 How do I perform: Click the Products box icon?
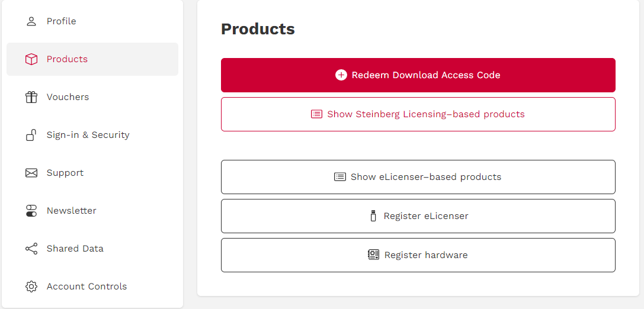click(x=31, y=59)
